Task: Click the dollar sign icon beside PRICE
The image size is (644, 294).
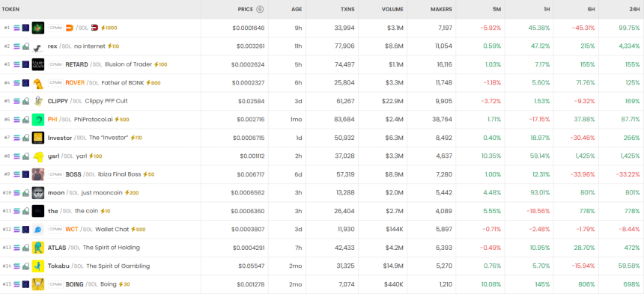Action: (x=260, y=9)
